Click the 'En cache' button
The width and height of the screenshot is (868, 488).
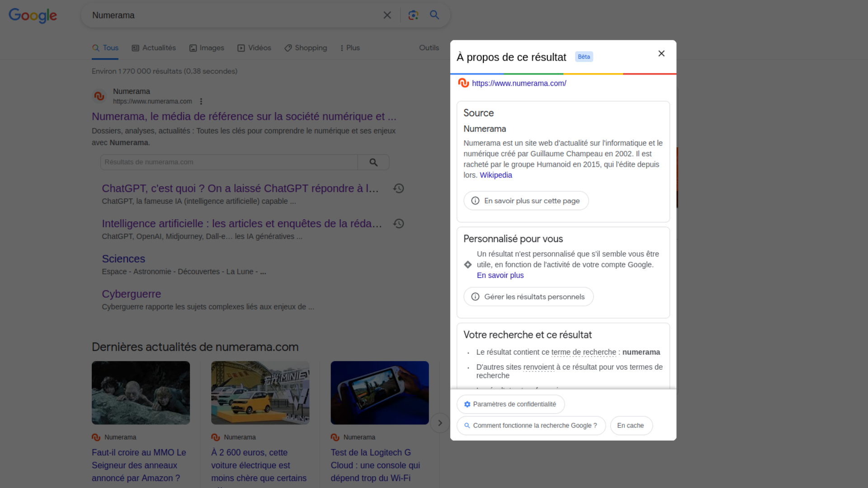pyautogui.click(x=631, y=426)
